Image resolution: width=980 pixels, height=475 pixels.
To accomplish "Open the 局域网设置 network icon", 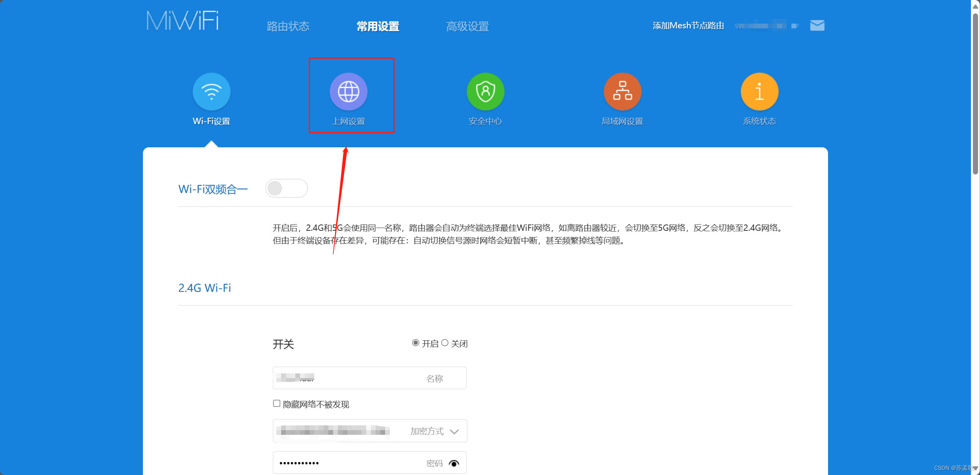I will point(622,92).
